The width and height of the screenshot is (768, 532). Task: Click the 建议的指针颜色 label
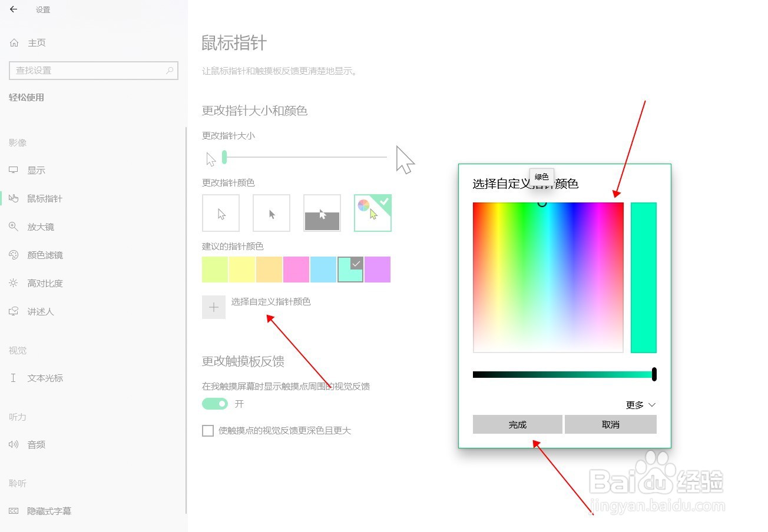click(x=233, y=247)
